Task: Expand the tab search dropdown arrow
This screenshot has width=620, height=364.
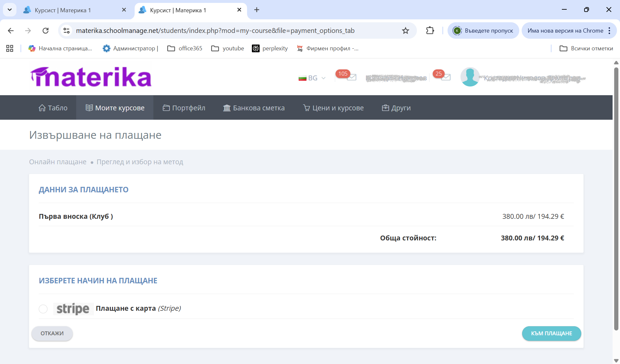Action: pyautogui.click(x=10, y=10)
